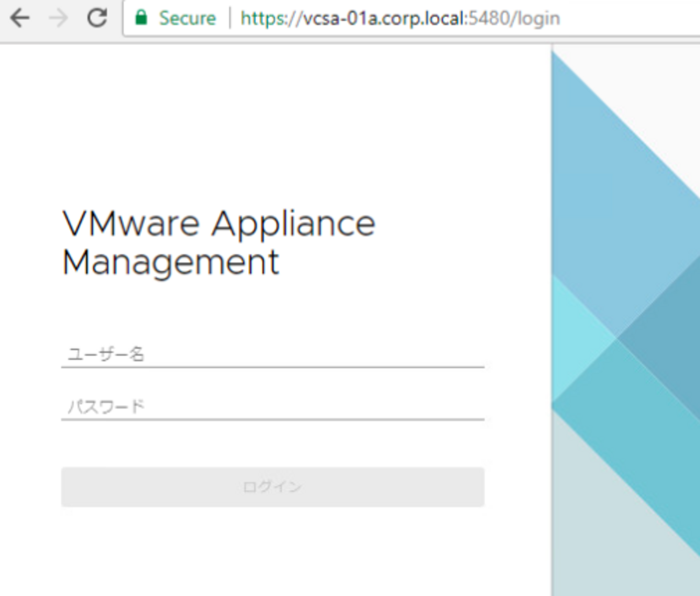
Task: Click the green padlock Secure icon
Action: pyautogui.click(x=141, y=18)
